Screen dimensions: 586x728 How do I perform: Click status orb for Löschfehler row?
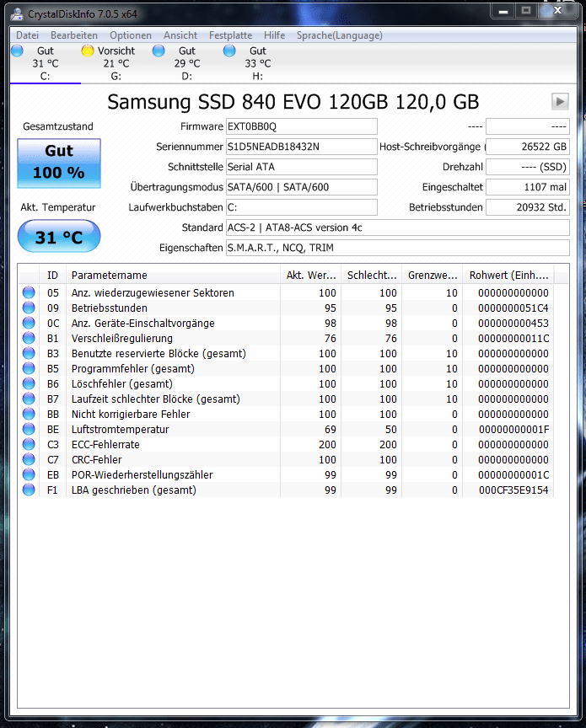(29, 383)
